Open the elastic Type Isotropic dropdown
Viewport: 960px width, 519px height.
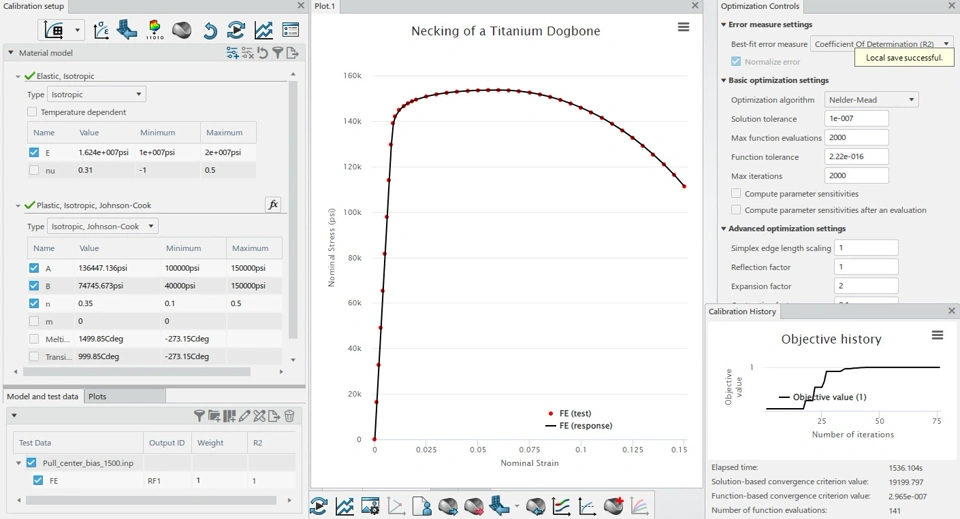pos(97,94)
